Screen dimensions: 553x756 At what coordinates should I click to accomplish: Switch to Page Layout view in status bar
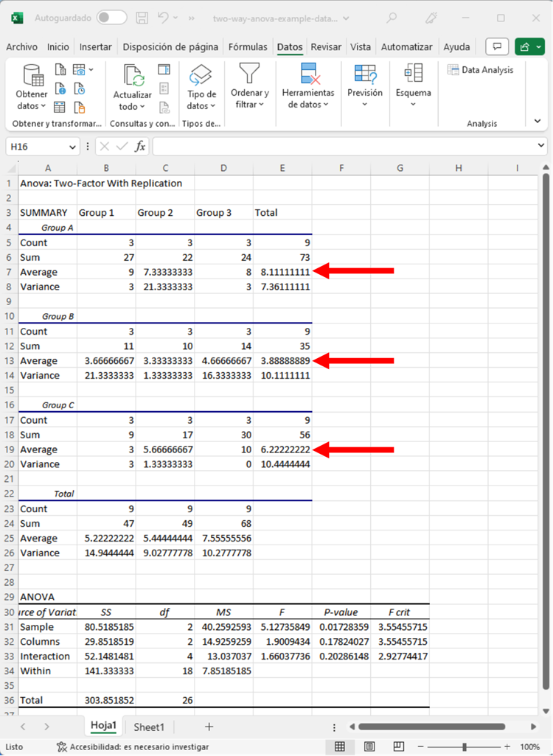tap(369, 746)
